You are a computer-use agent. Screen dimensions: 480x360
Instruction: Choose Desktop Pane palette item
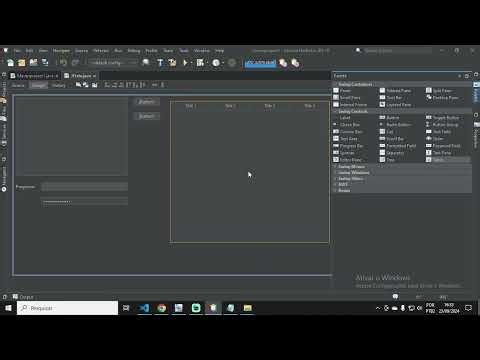pos(442,98)
